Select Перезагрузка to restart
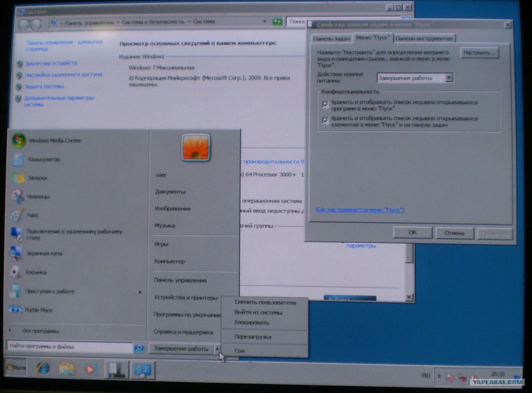Viewport: 532px width, 393px height. coord(253,337)
